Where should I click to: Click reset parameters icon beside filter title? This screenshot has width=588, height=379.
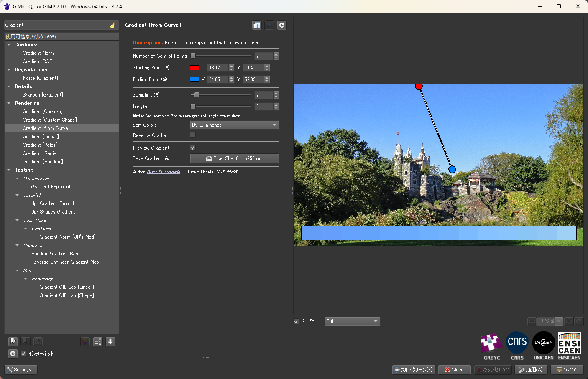coord(282,25)
